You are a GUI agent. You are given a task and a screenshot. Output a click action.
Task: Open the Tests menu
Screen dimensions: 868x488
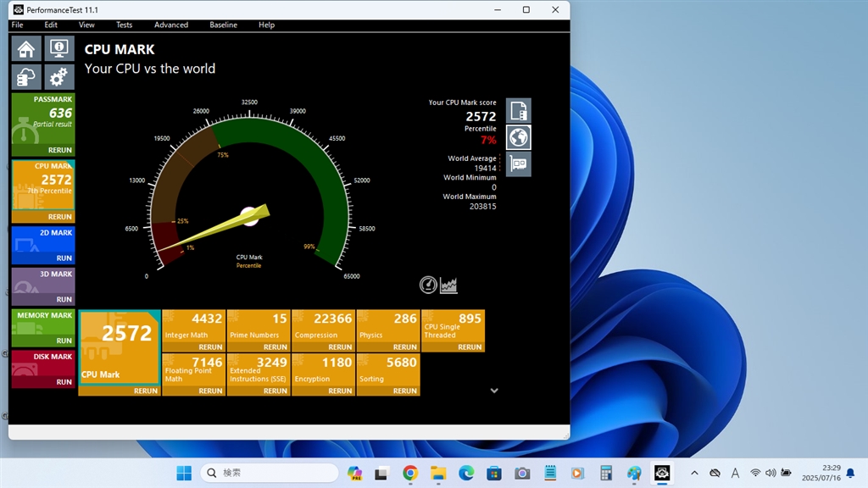click(x=124, y=25)
